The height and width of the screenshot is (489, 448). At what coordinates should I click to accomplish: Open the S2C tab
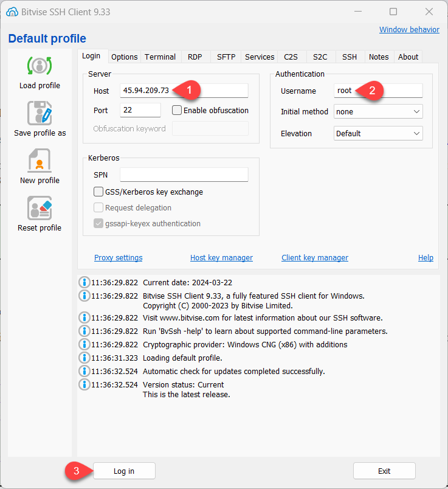(x=320, y=57)
